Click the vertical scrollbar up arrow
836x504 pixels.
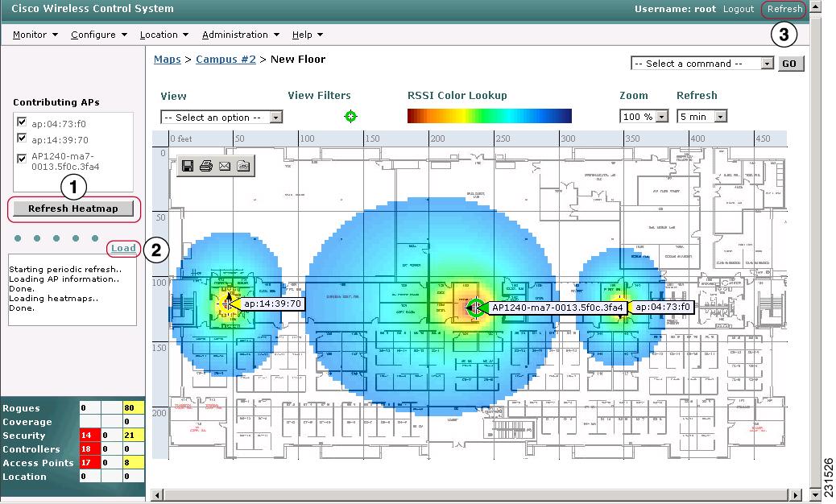[815, 6]
